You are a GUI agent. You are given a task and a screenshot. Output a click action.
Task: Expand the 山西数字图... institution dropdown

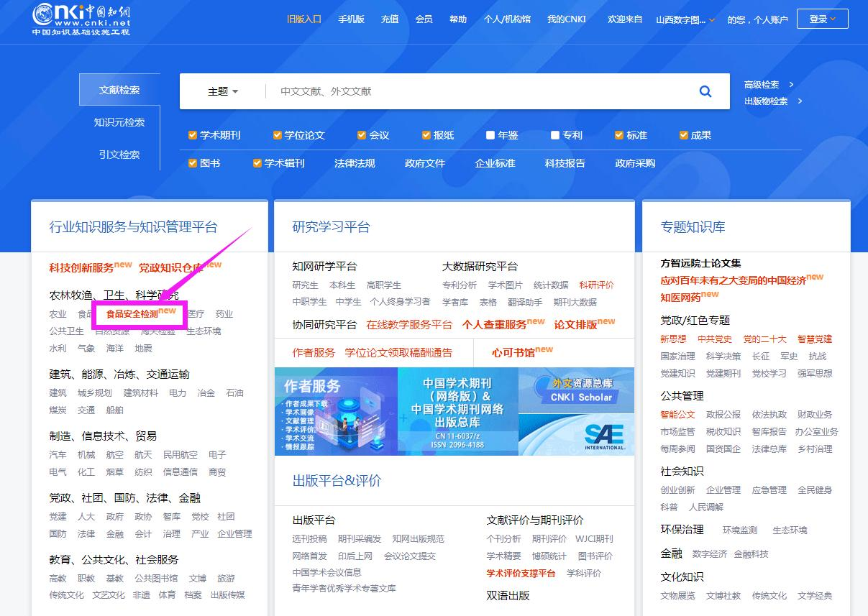click(685, 19)
